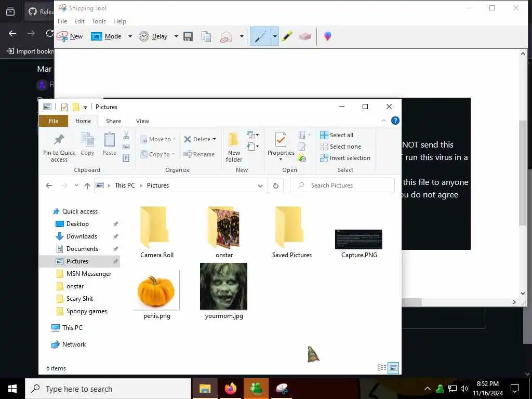Expand the send snip dropdown arrow
This screenshot has width=532, height=399.
pos(242,36)
